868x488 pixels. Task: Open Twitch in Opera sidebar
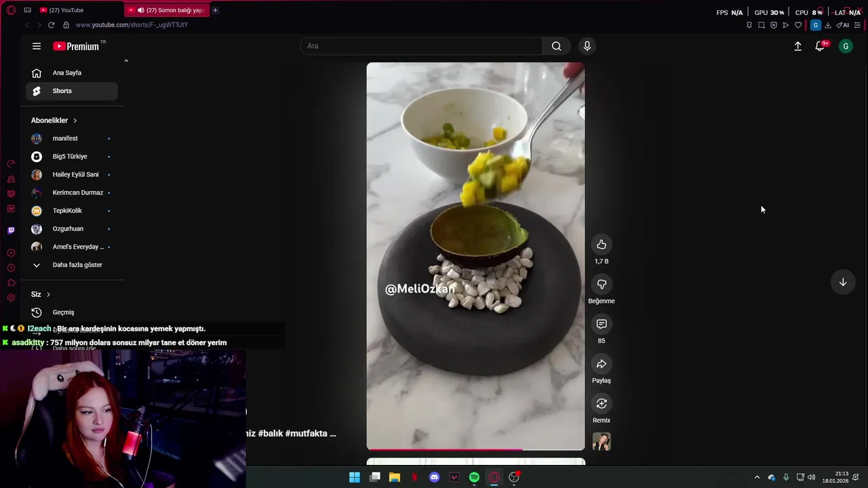click(x=11, y=230)
